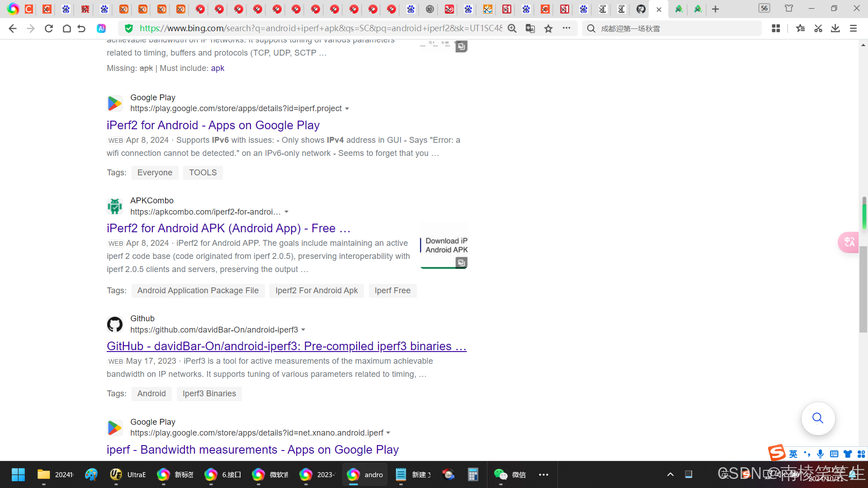The height and width of the screenshot is (488, 868).
Task: Click the floating blue search button
Action: pos(818,418)
